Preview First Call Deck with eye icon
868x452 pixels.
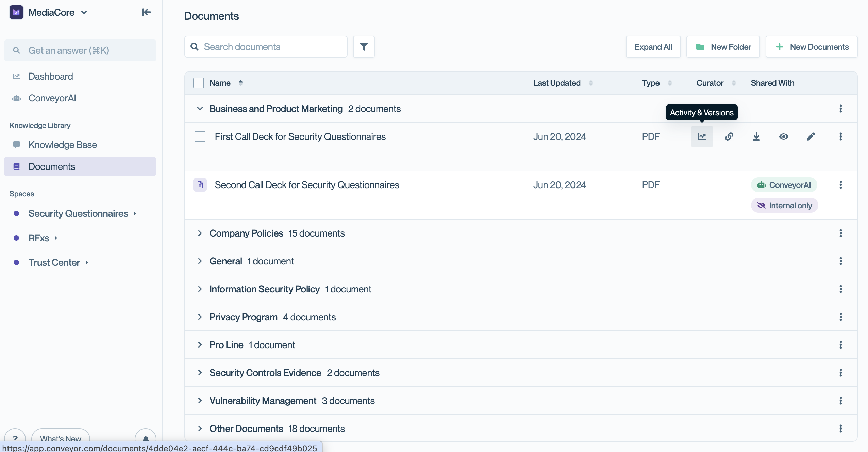[783, 136]
